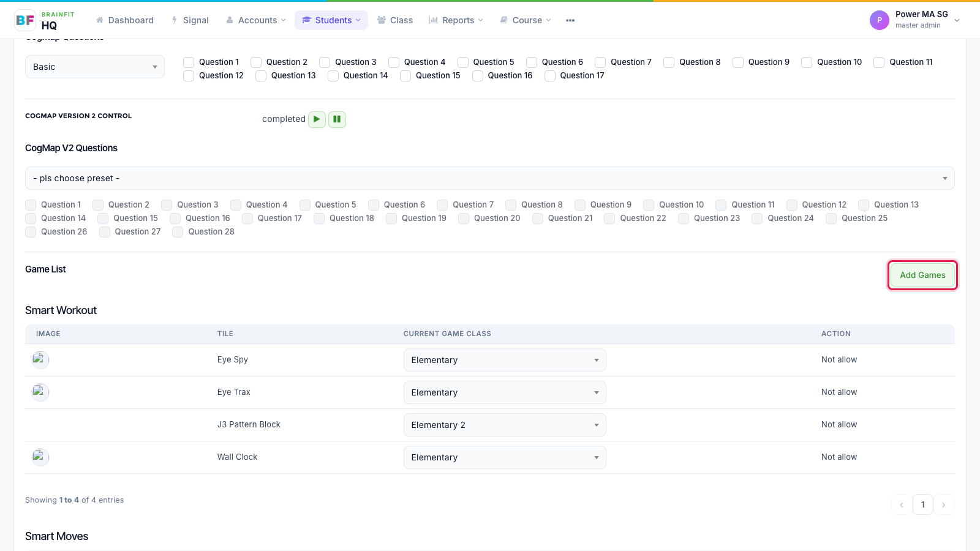The image size is (980, 551).
Task: Click the Add Games button
Action: tap(922, 275)
